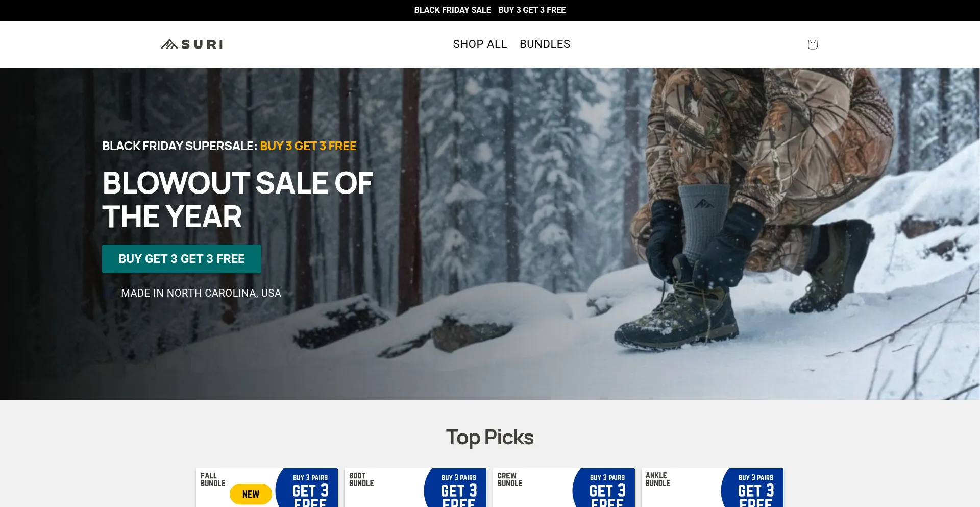This screenshot has height=507, width=980.
Task: Click the blue Get 3 Free badge on Boot Bundle
Action: (456, 488)
